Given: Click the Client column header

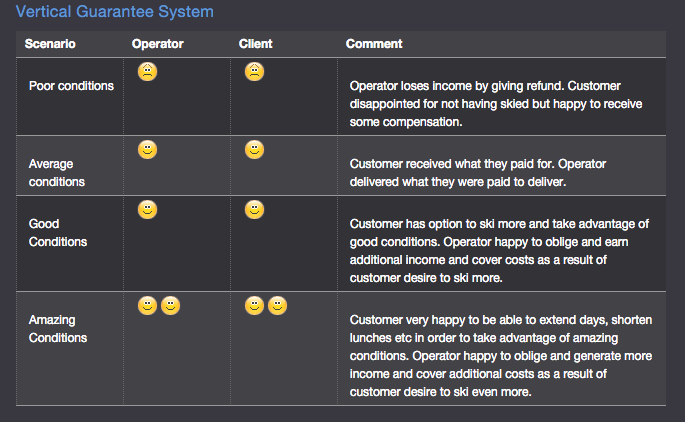Looking at the screenshot, I should [x=256, y=44].
